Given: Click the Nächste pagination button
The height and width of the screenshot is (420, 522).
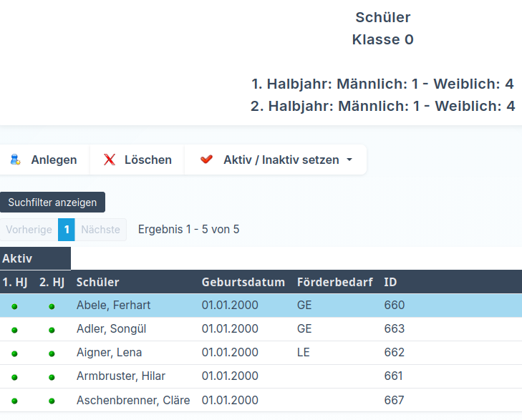Looking at the screenshot, I should click(100, 230).
